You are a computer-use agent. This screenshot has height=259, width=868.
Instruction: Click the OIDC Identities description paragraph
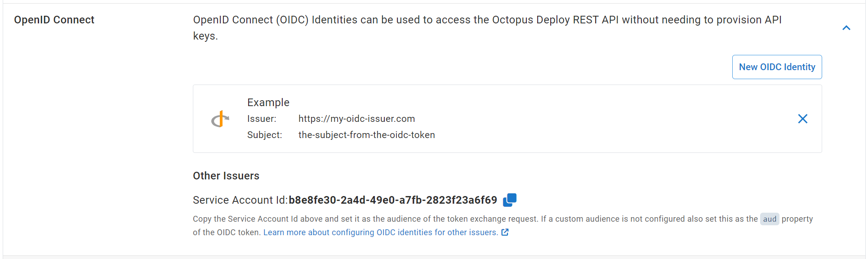487,28
